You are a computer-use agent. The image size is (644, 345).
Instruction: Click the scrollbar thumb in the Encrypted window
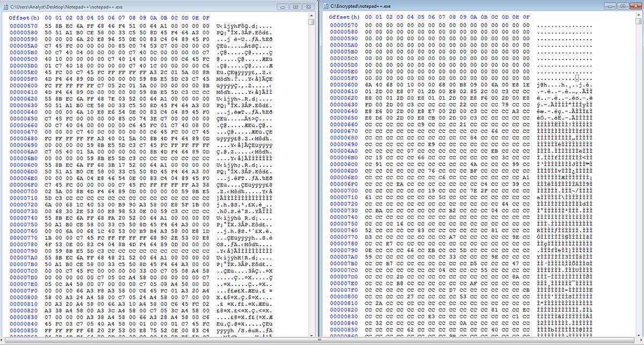[x=638, y=23]
